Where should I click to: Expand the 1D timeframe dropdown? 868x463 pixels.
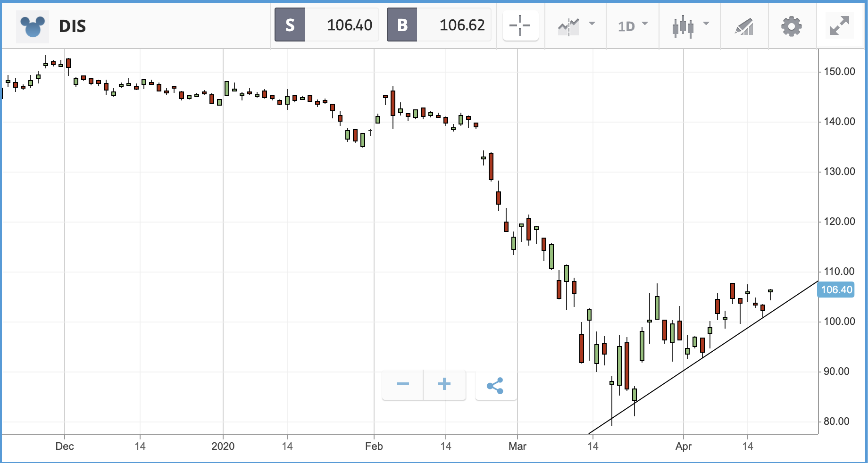tap(633, 26)
